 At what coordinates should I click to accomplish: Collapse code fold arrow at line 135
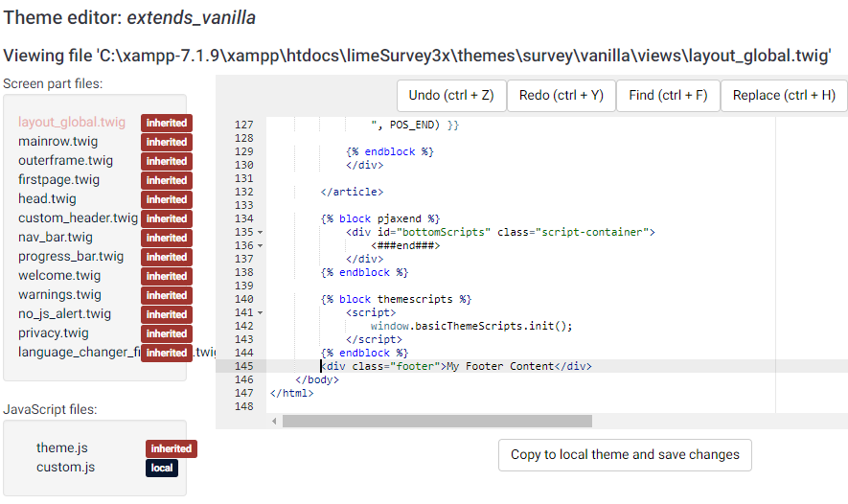pyautogui.click(x=260, y=233)
